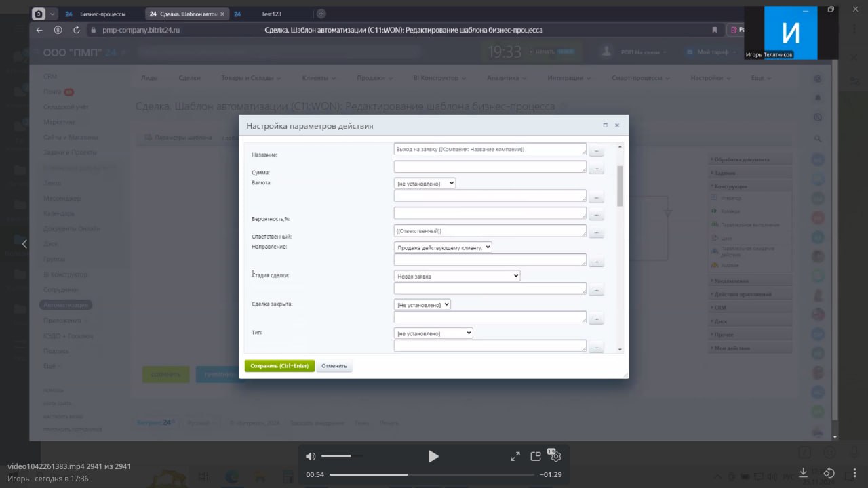Open the Направление dropdown
Viewport: 868px width, 488px height.
click(443, 247)
